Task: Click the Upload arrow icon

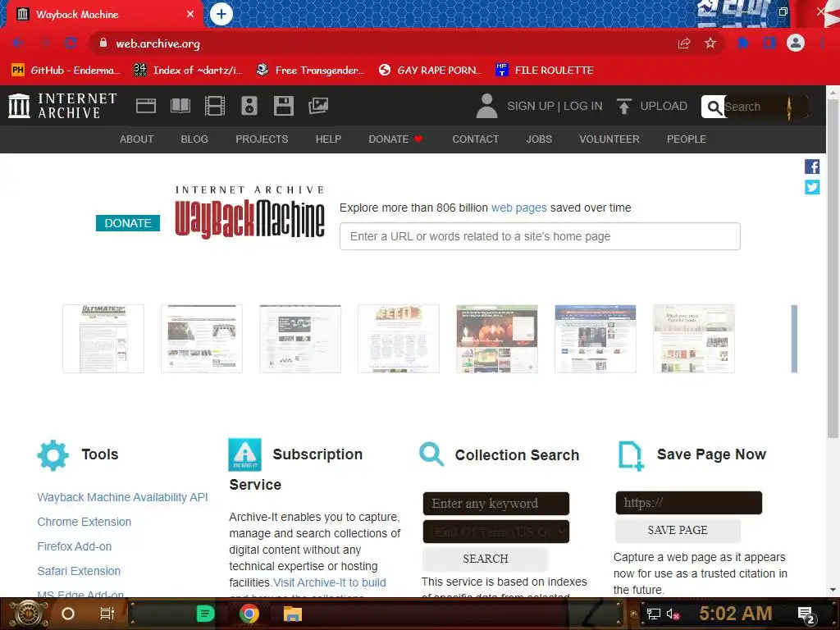Action: click(623, 106)
